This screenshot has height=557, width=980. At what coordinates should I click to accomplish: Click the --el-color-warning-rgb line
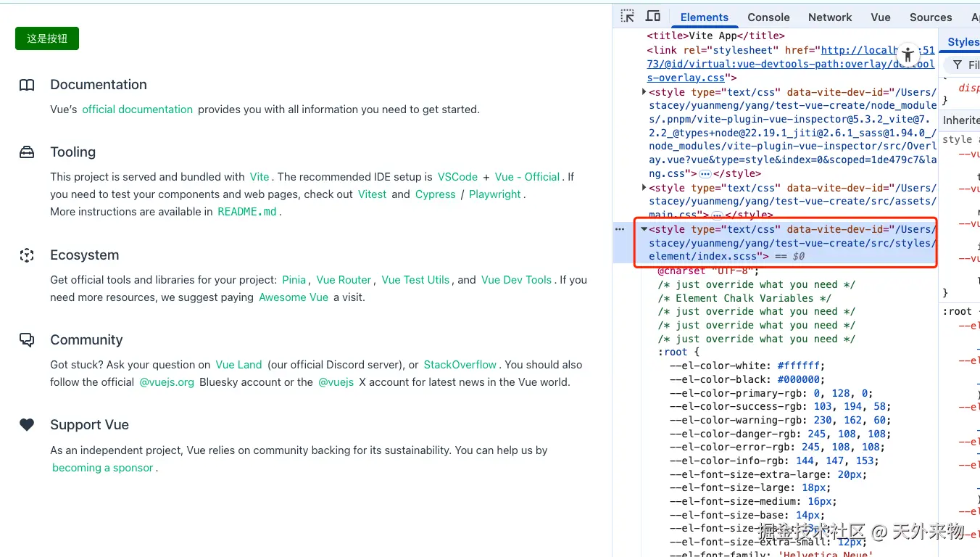click(780, 420)
